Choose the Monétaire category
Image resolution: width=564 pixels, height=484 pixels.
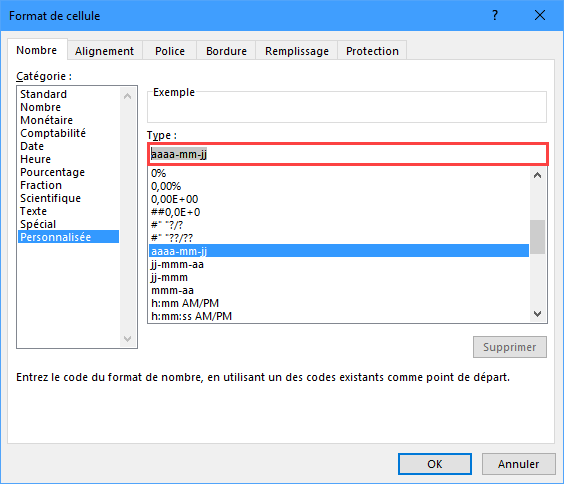(68, 120)
